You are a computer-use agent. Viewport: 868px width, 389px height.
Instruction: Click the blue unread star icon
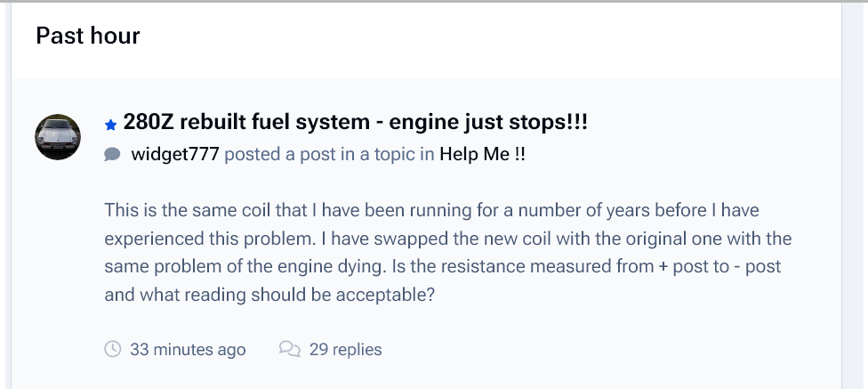[110, 126]
